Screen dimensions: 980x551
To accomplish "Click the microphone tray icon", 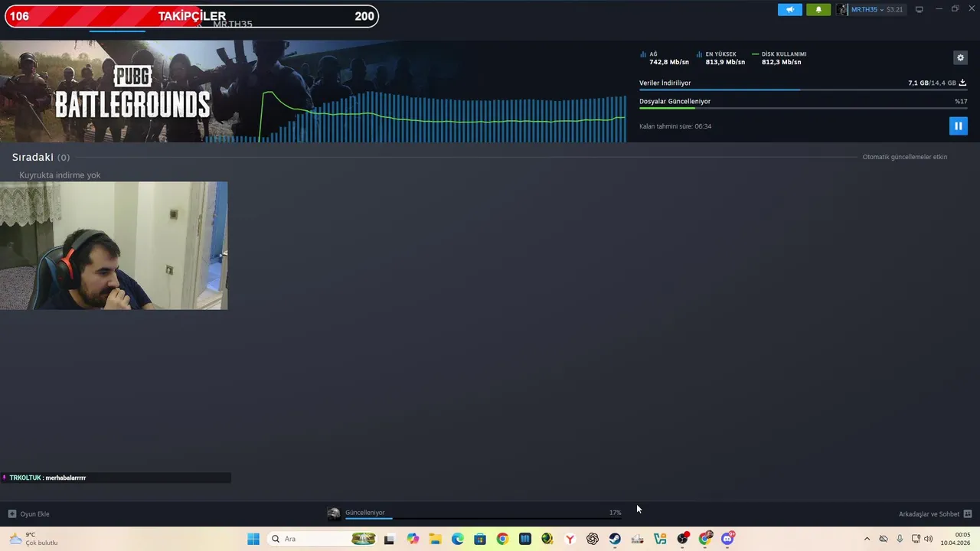I will coord(900,539).
